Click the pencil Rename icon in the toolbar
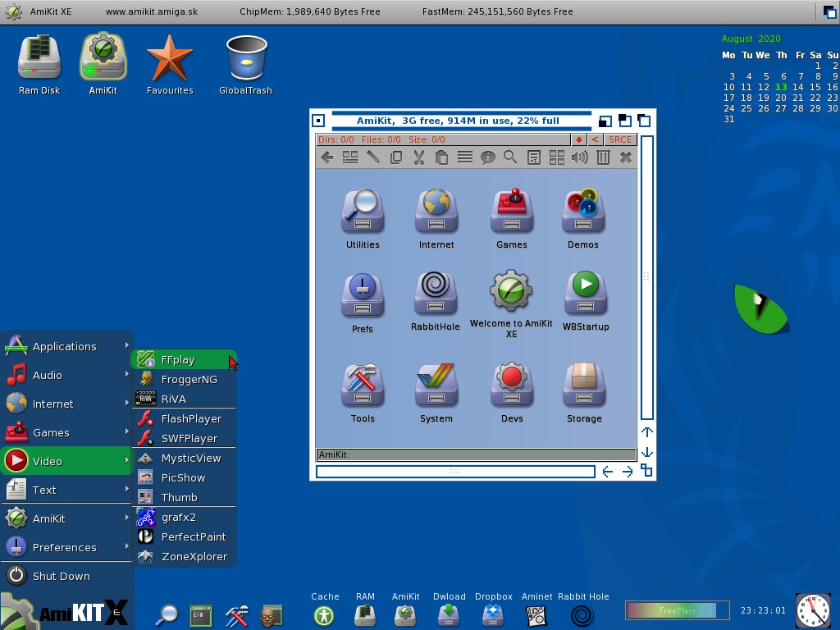The height and width of the screenshot is (630, 840). [x=372, y=157]
